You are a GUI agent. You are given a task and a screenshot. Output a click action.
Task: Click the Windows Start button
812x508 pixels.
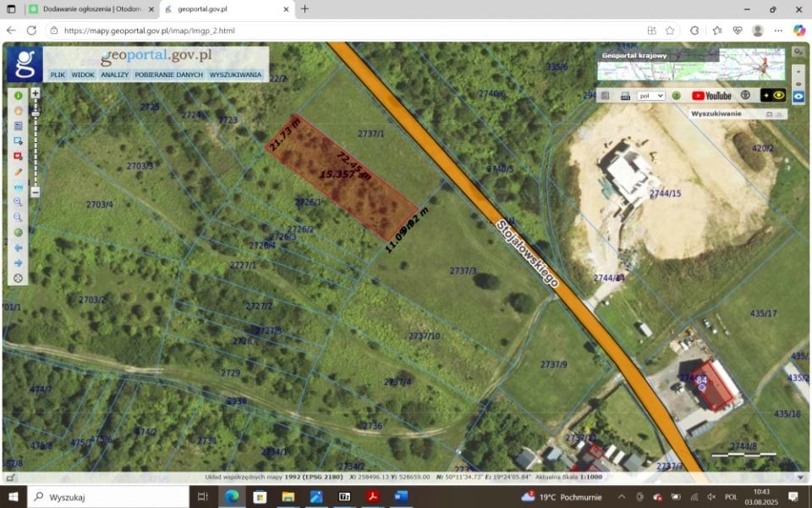click(13, 497)
